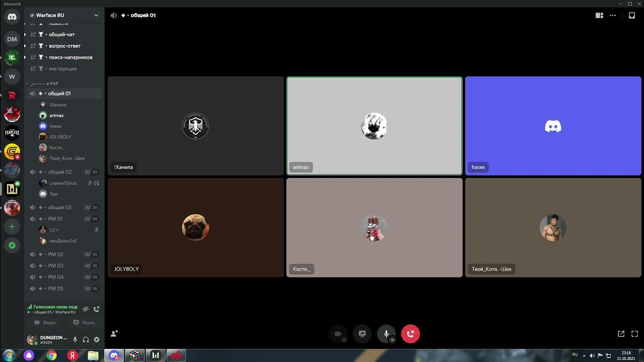
Task: Open the DM server icon
Action: coord(12,39)
